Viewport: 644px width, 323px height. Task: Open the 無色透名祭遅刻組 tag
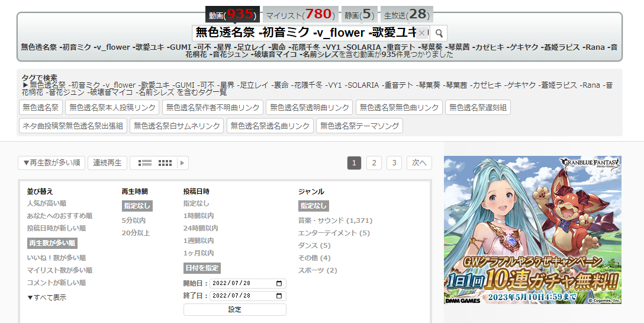pos(478,108)
